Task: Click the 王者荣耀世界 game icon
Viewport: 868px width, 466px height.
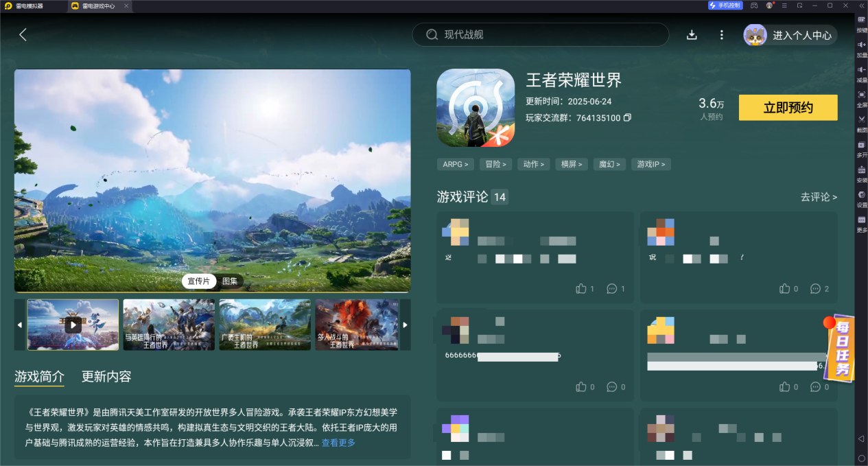Action: pos(476,108)
